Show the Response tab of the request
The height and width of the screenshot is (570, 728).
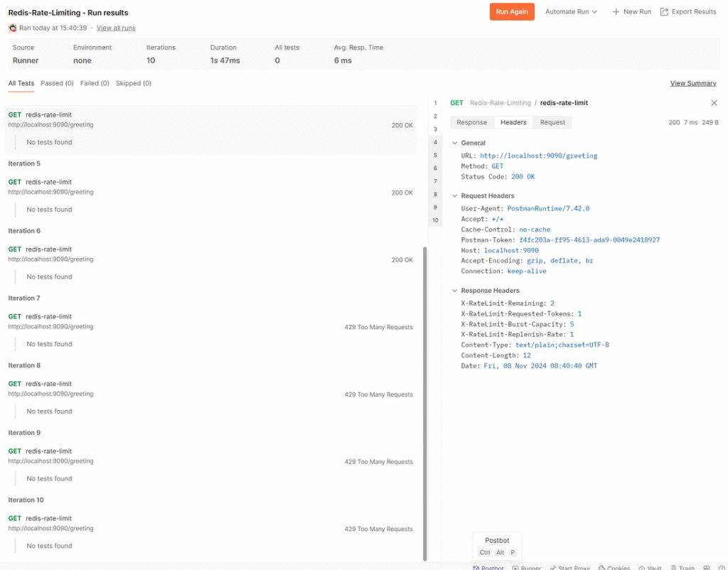[472, 122]
